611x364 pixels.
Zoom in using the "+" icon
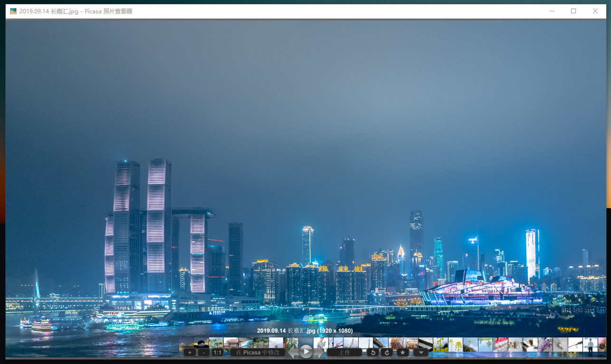pos(189,352)
